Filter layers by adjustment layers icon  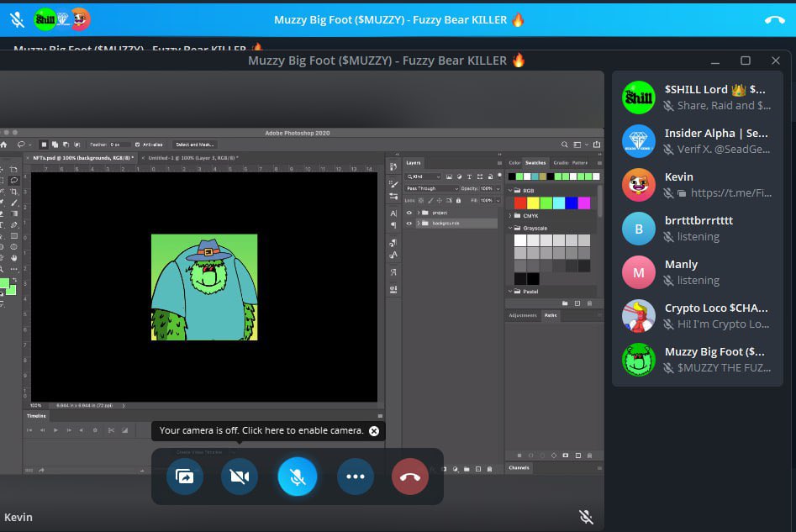point(459,176)
